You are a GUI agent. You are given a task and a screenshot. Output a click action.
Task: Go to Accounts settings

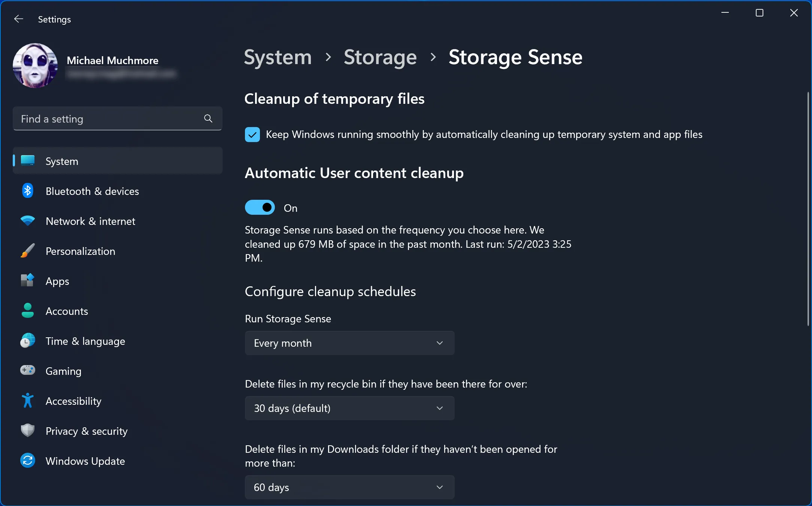[x=118, y=311]
